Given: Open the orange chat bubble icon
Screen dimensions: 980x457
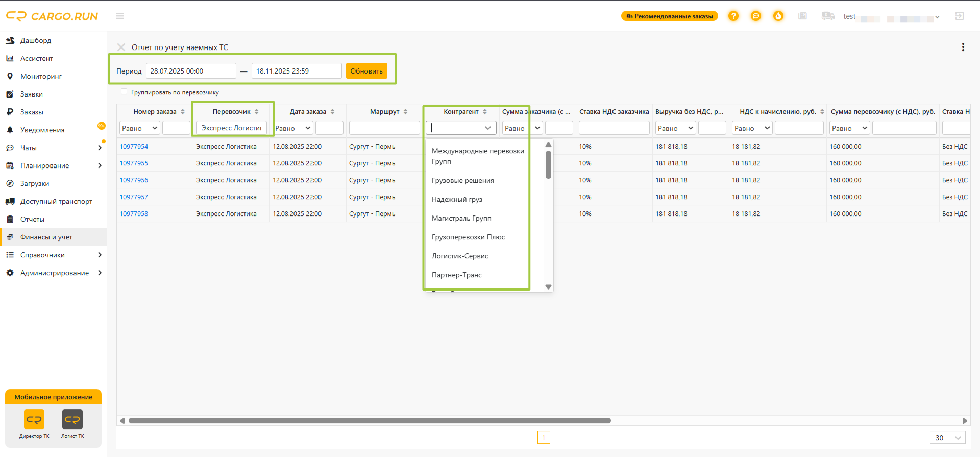Looking at the screenshot, I should (756, 16).
